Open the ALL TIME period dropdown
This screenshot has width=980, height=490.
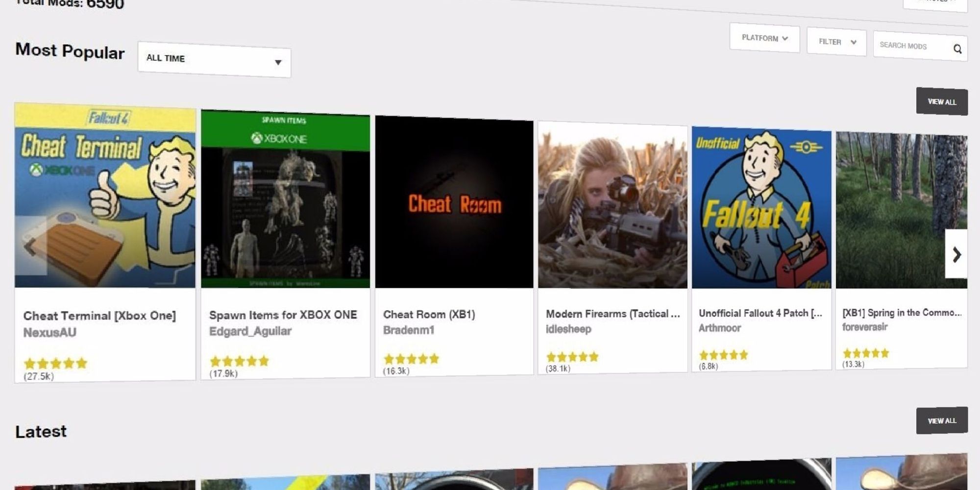pos(214,59)
